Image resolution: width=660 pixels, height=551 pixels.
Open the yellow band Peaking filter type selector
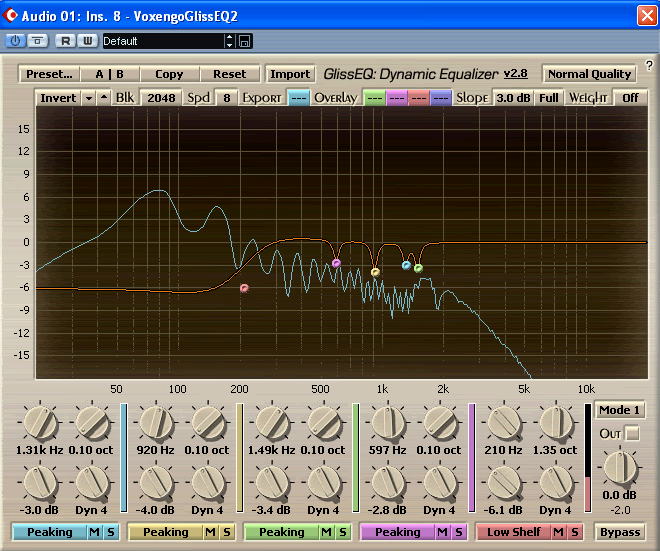[x=166, y=532]
